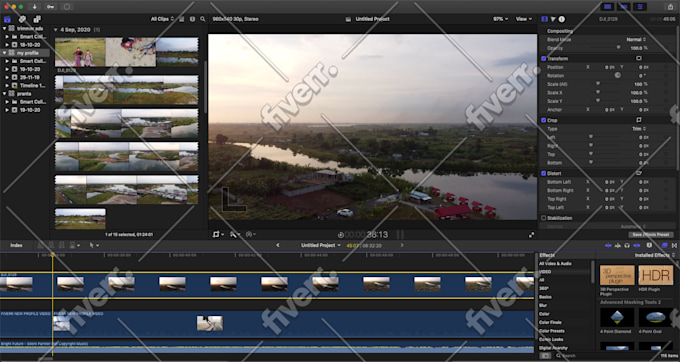The height and width of the screenshot is (362, 680).
Task: Select the Color Presets category
Action: point(552,331)
